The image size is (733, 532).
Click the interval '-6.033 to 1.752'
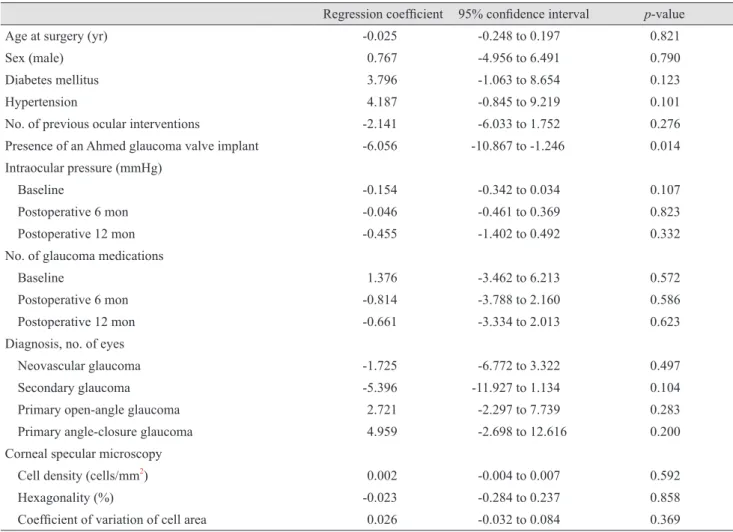(x=519, y=124)
